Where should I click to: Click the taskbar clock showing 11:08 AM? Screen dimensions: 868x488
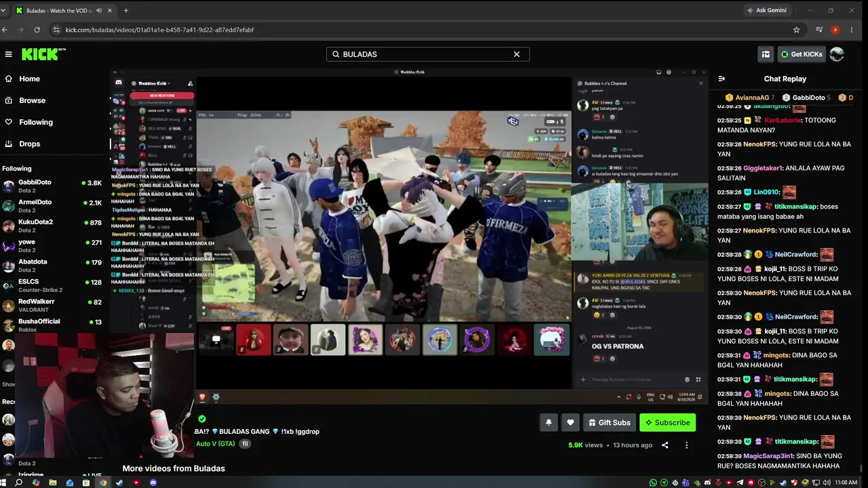[x=846, y=483]
